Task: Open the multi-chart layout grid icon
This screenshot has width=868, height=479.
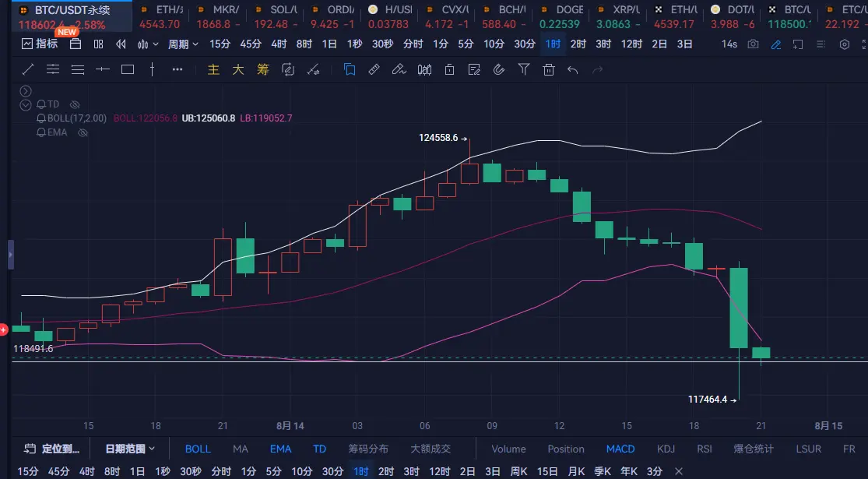Action: point(99,44)
